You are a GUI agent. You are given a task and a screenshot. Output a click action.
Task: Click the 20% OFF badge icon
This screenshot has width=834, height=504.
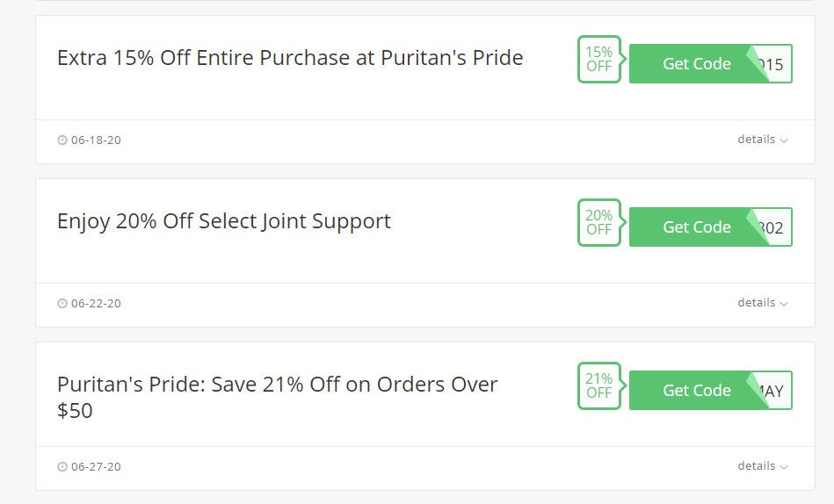tap(599, 222)
